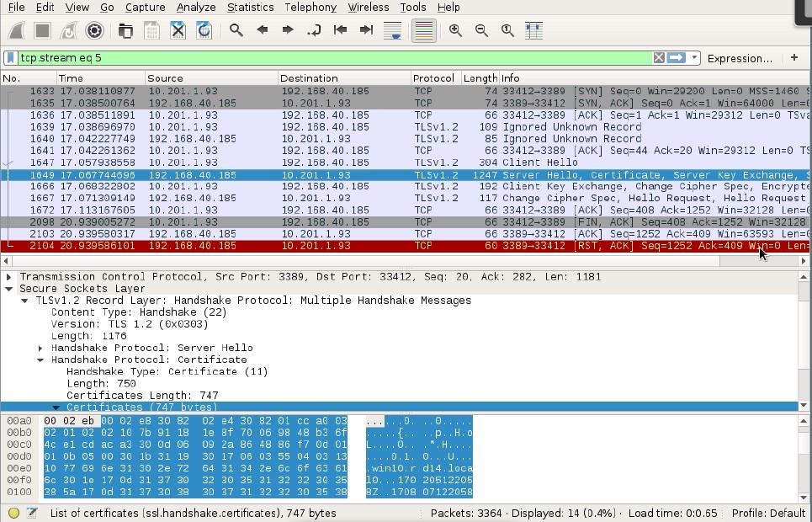The image size is (812, 522).
Task: Zoom out main window text
Action: tap(481, 30)
